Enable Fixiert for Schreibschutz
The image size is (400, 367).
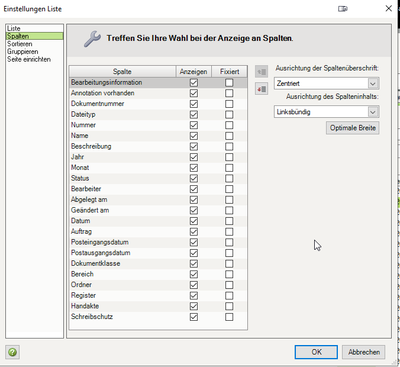click(x=229, y=317)
